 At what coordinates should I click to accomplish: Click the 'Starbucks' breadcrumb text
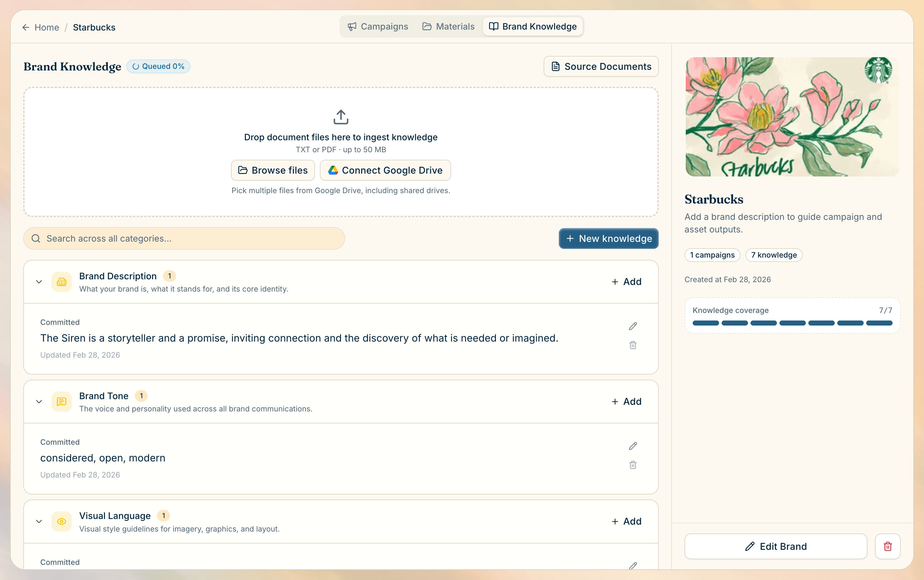94,27
